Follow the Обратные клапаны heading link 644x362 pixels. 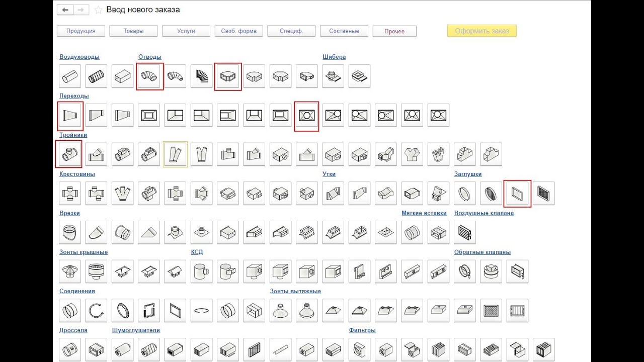482,252
